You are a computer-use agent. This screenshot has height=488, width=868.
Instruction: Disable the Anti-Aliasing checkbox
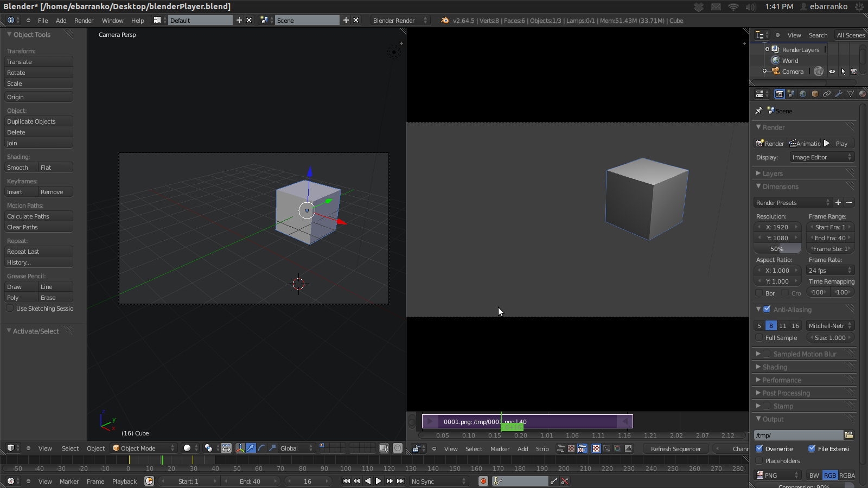(x=767, y=310)
